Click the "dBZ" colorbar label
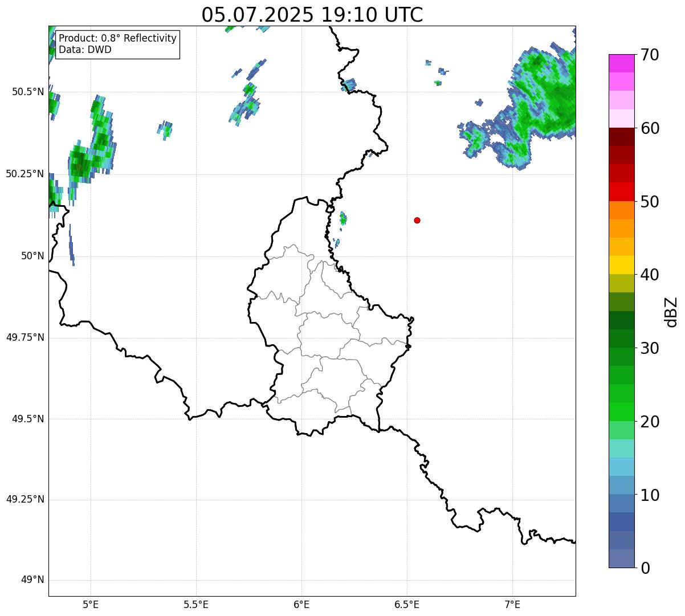This screenshot has width=685, height=616. (x=671, y=311)
